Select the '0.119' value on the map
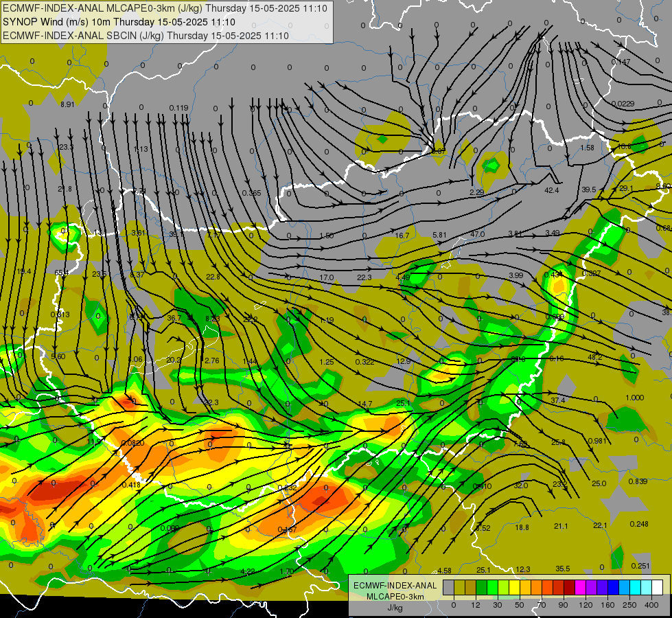The width and height of the screenshot is (672, 618). click(x=178, y=108)
